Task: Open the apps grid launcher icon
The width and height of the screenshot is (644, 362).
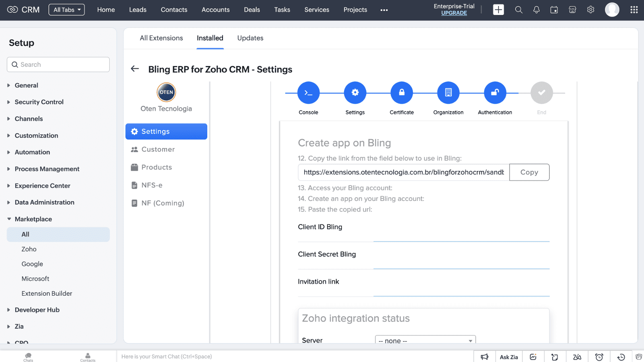Action: pyautogui.click(x=634, y=10)
